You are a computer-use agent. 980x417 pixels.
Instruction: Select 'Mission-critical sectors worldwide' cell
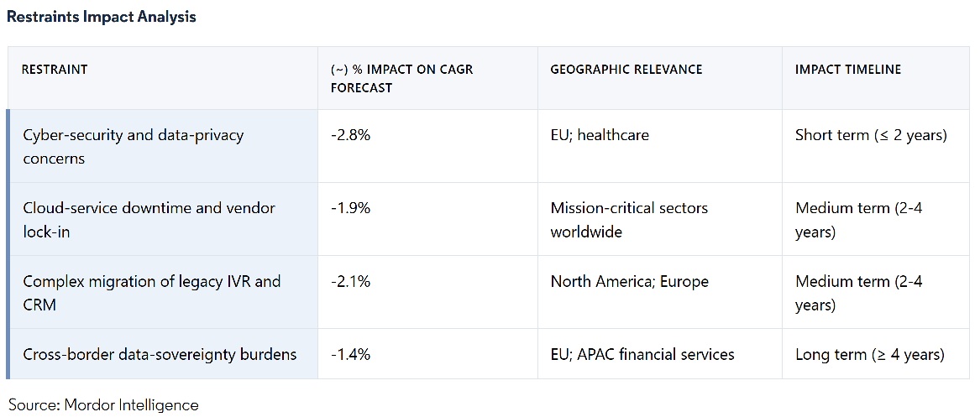[629, 219]
